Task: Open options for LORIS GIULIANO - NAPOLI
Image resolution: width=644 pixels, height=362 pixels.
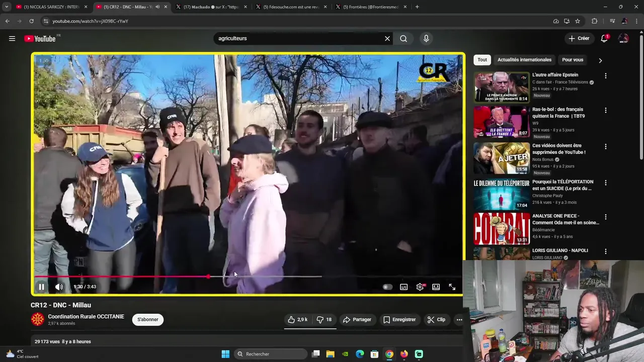Action: (x=606, y=251)
